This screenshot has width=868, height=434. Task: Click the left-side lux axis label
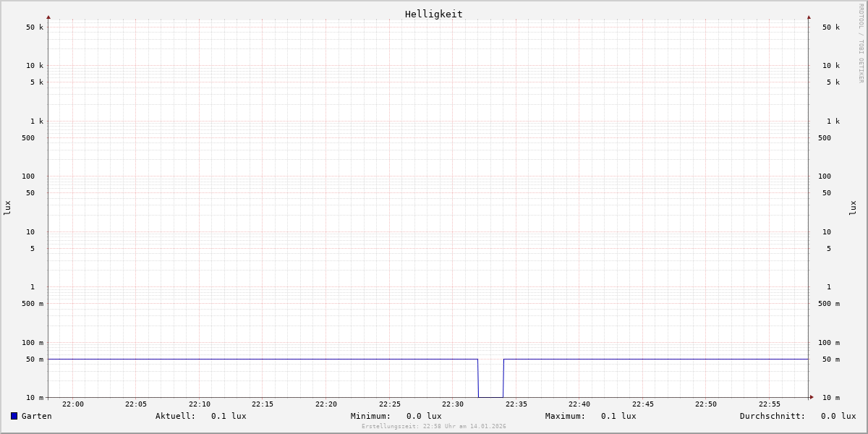[7, 208]
